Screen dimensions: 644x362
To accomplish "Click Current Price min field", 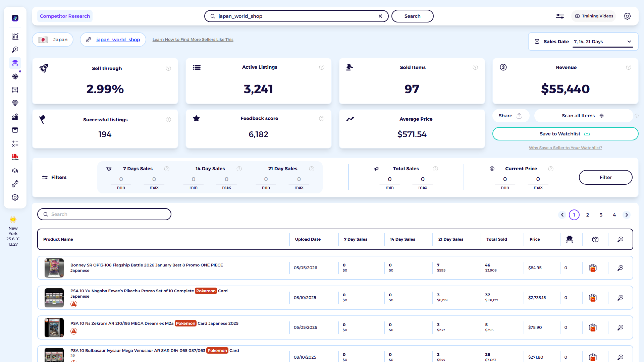I will click(x=505, y=179).
